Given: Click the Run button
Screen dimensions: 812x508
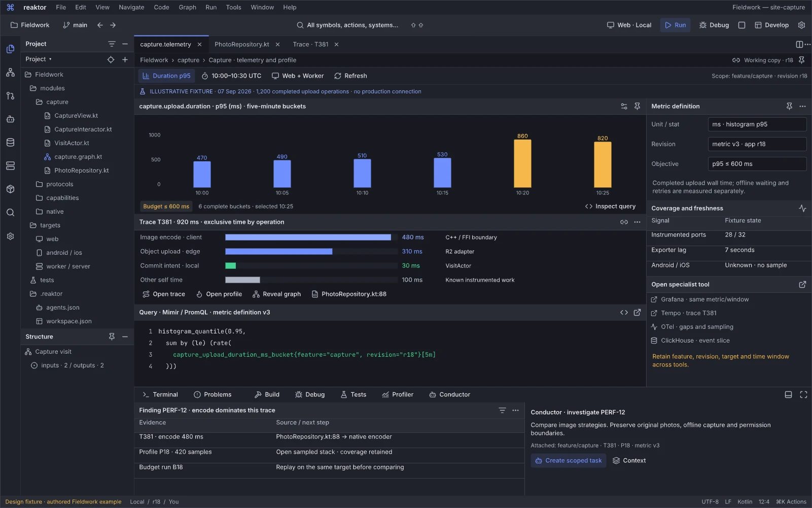Looking at the screenshot, I should click(675, 25).
